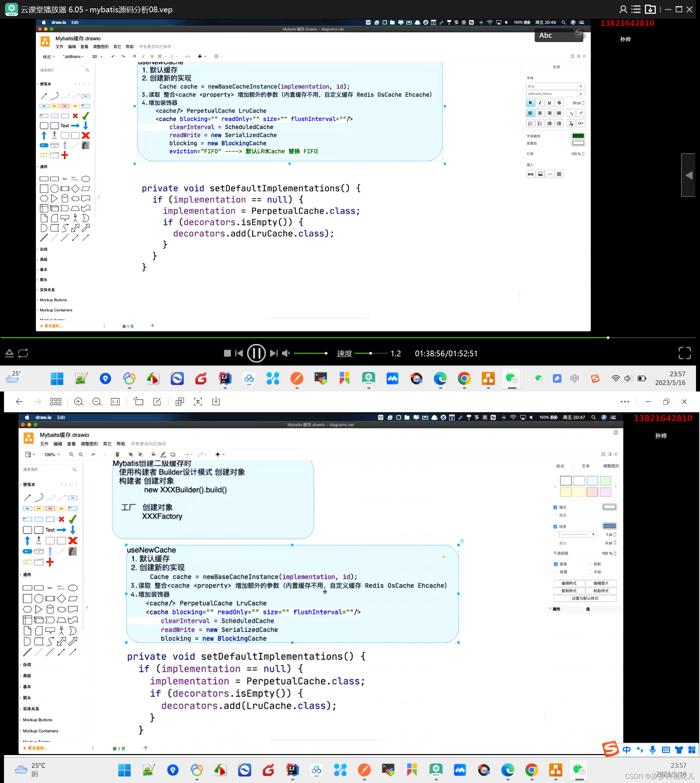Adjust the 速度 playback speed slider

point(371,353)
